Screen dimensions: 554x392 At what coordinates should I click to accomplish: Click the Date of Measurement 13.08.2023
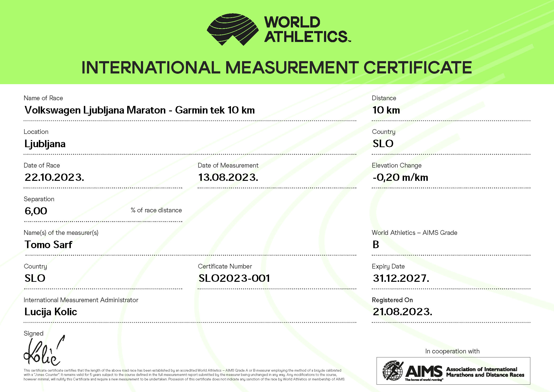tap(228, 178)
